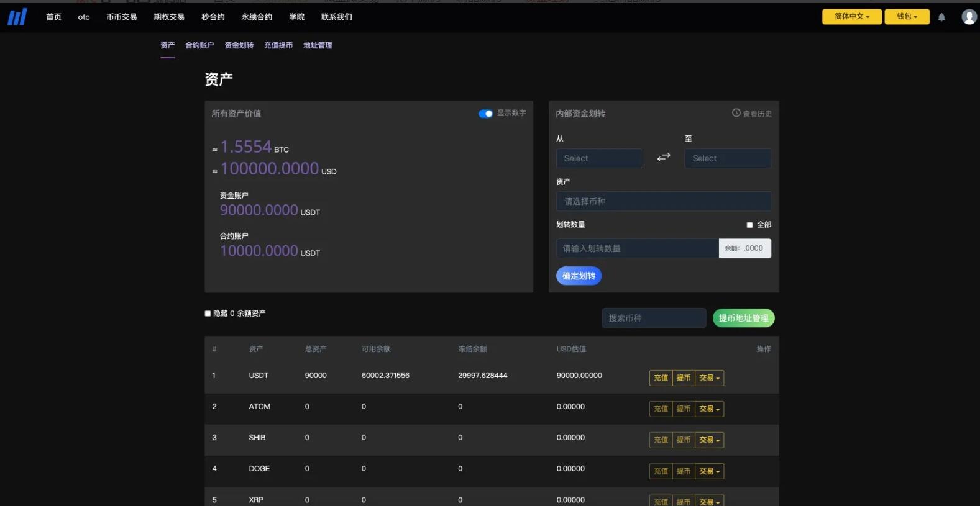Check the 全部 transfer amount checkbox

749,225
